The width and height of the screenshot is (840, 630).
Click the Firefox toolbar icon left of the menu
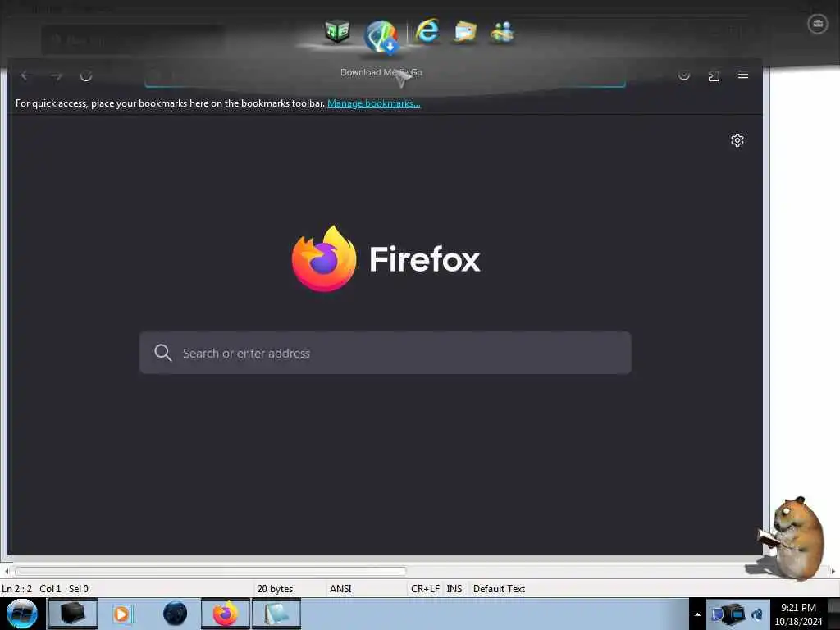714,75
